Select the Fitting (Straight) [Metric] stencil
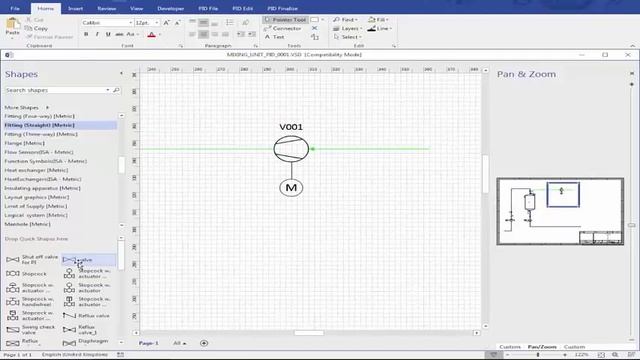640x360 pixels. pos(60,125)
